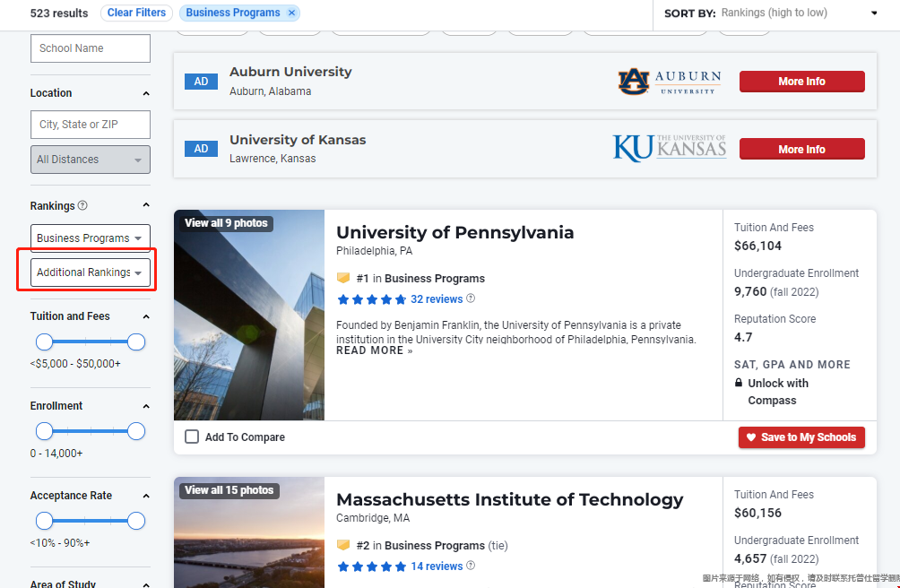This screenshot has width=900, height=588.
Task: Focus the School Name search field
Action: pos(91,48)
